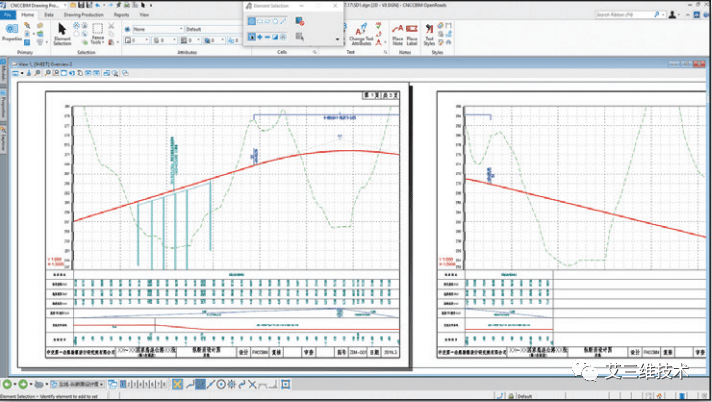Click the View ribbon tab
712x402 pixels.
point(145,16)
